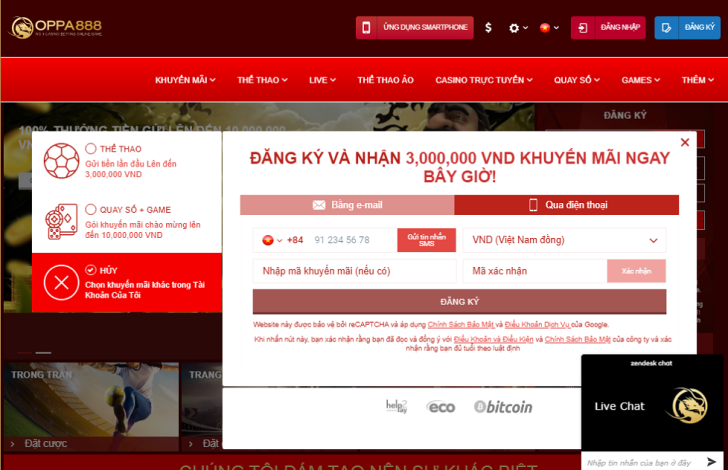This screenshot has height=470, width=728.
Task: Select the THỂ THAO bonus radio button
Action: pos(91,148)
